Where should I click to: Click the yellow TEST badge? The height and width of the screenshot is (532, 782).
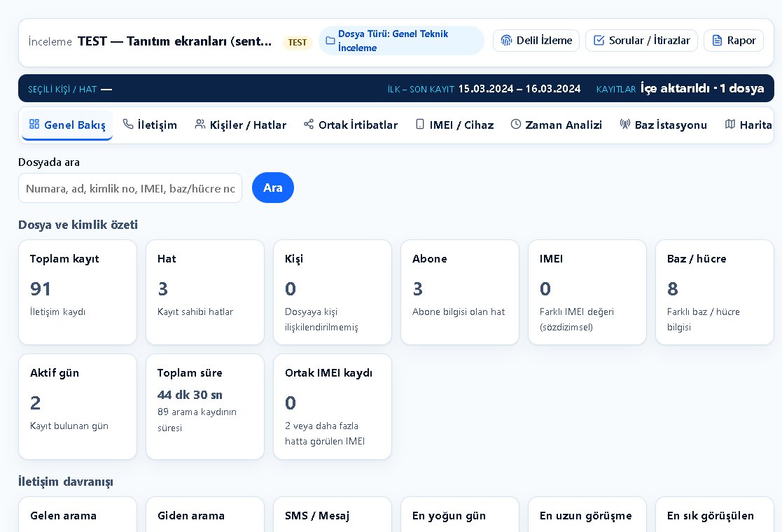(x=298, y=43)
